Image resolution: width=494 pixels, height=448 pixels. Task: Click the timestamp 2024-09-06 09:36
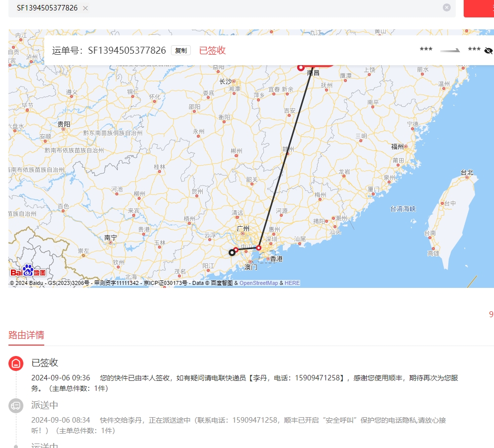tap(61, 378)
